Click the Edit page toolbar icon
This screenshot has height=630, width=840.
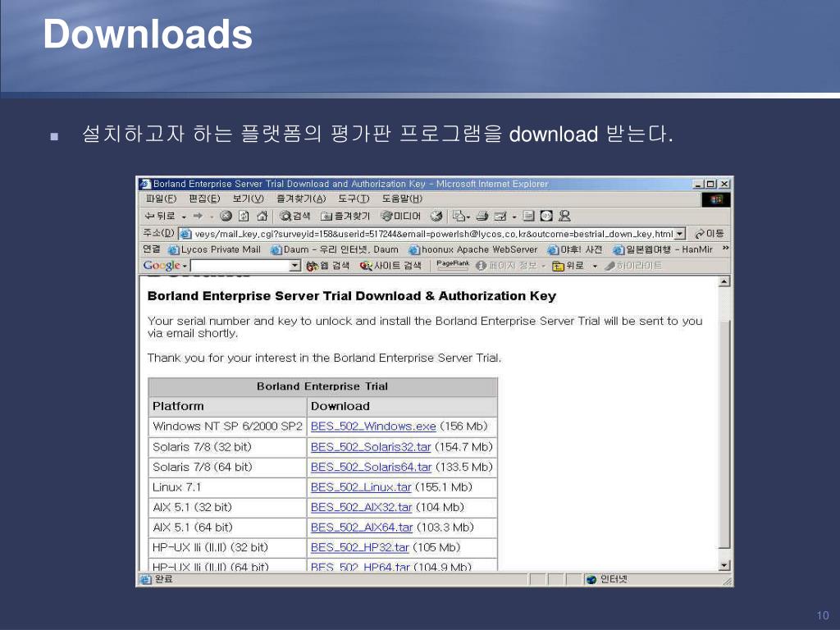coord(500,216)
